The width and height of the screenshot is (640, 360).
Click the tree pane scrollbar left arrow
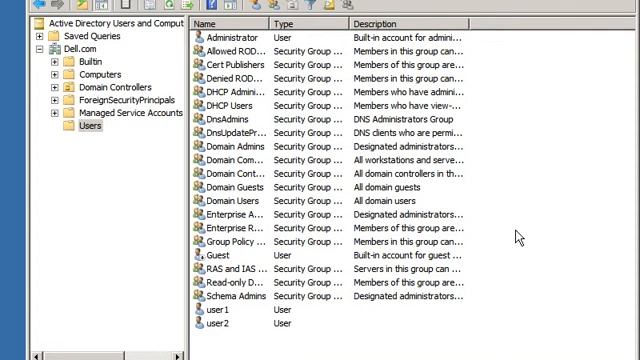coord(36,356)
